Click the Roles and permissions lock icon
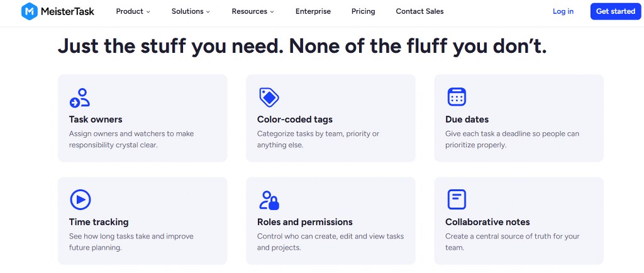The width and height of the screenshot is (644, 273). click(x=269, y=200)
